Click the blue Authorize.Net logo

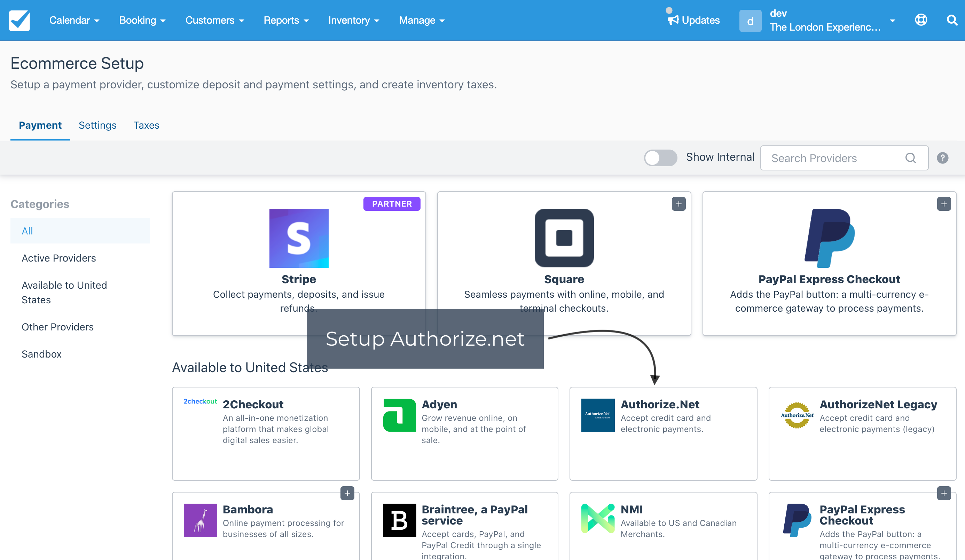(x=598, y=415)
